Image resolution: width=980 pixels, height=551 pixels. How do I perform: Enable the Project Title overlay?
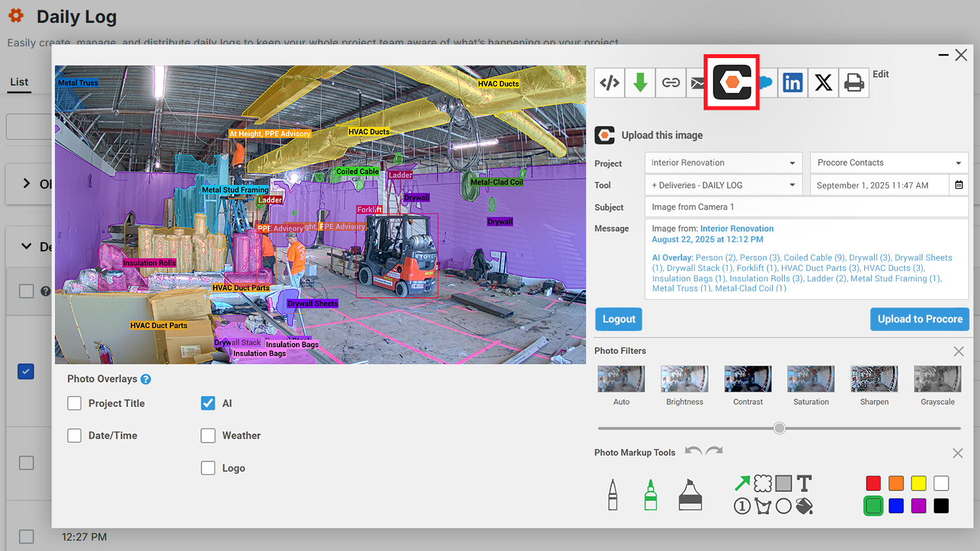(x=74, y=403)
